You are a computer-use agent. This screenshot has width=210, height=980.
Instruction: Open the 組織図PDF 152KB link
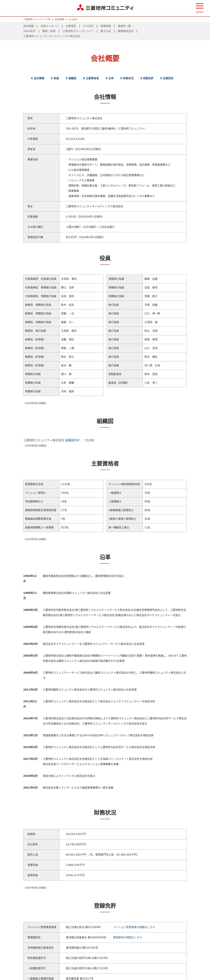click(59, 440)
